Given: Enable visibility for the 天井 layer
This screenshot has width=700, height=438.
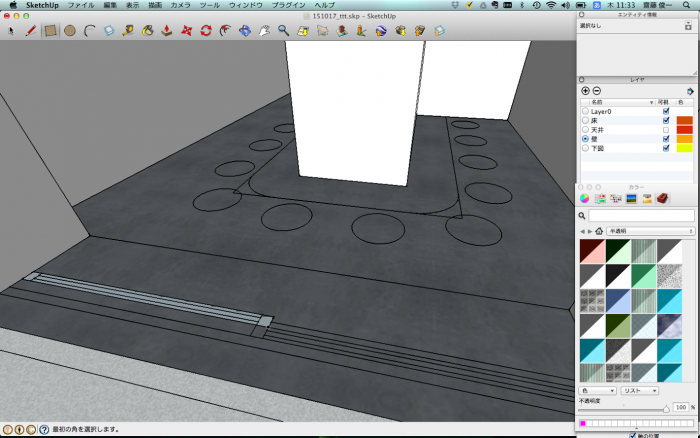Looking at the screenshot, I should coord(666,129).
